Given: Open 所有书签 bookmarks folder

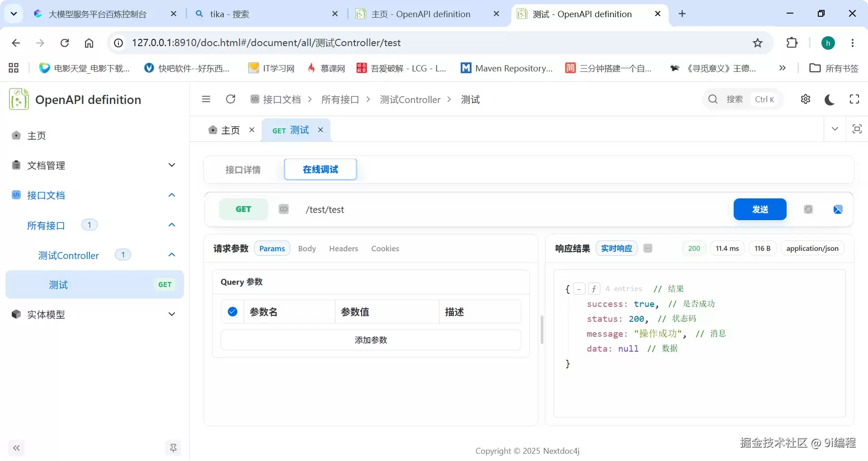Looking at the screenshot, I should pos(834,68).
